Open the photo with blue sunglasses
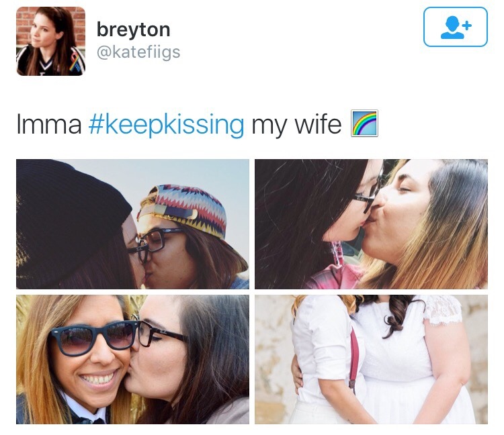 coord(132,359)
